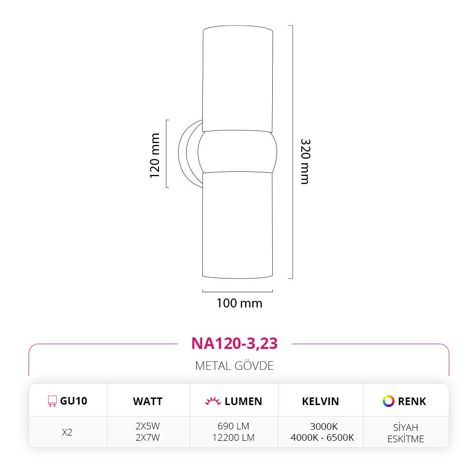Select the lower cylinder of the lamp drawing
Image resolution: width=476 pixels, height=476 pixels.
pyautogui.click(x=238, y=225)
